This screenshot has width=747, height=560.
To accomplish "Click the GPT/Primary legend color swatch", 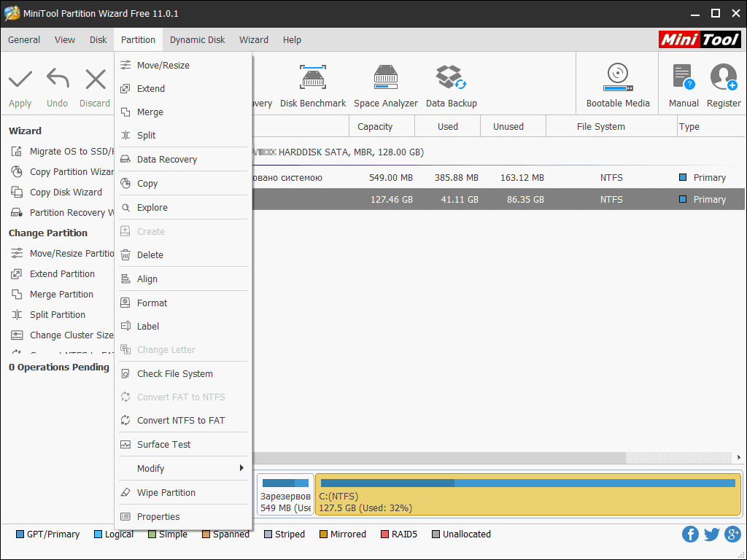I will (x=20, y=534).
